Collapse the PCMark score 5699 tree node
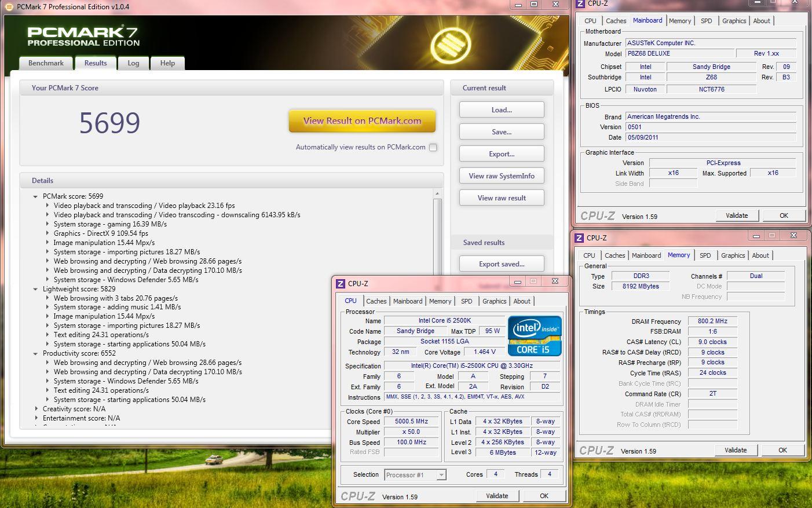This screenshot has height=508, width=812. 36,196
